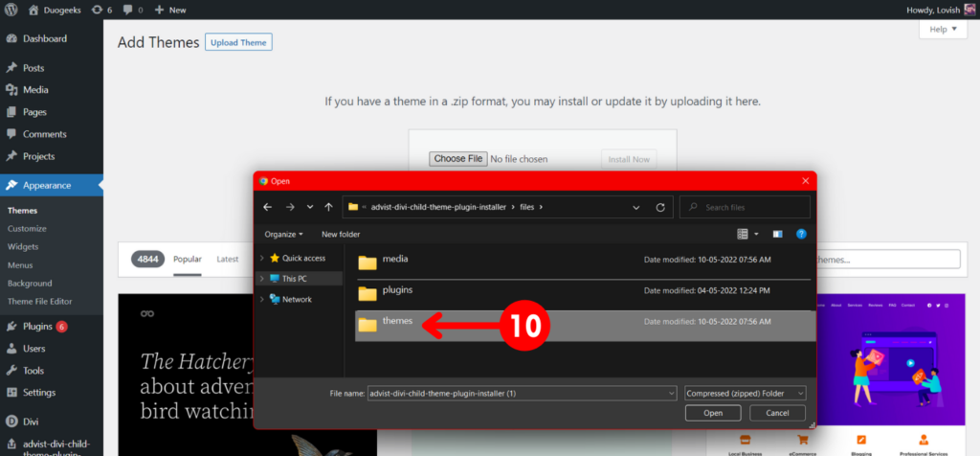Open Theme File Editor
The image size is (980, 456).
(x=40, y=302)
